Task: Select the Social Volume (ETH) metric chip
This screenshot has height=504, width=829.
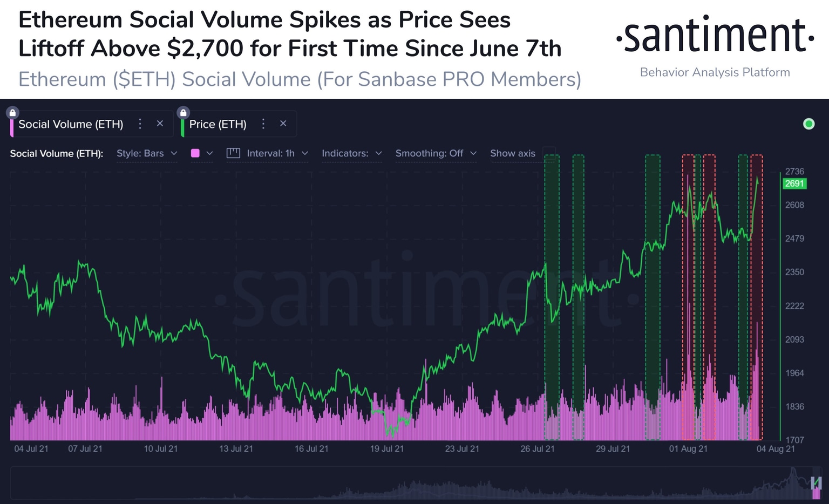Action: pos(71,124)
